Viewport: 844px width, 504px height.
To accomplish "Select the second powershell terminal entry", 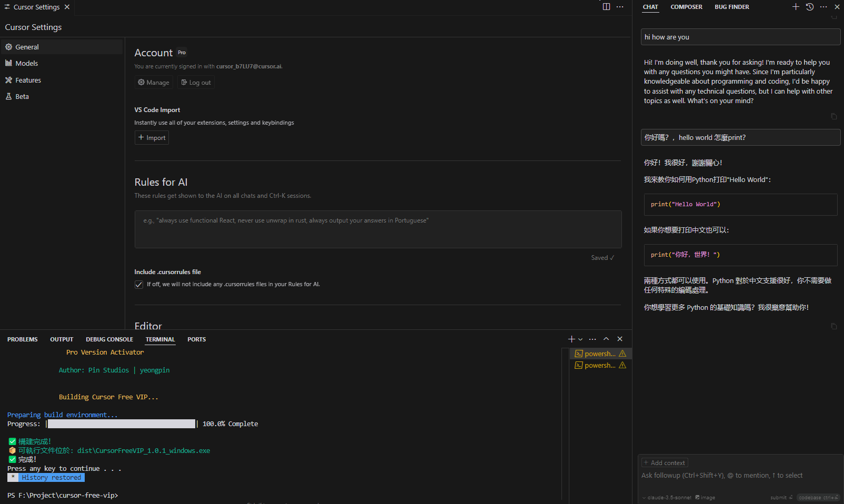I will [x=600, y=365].
